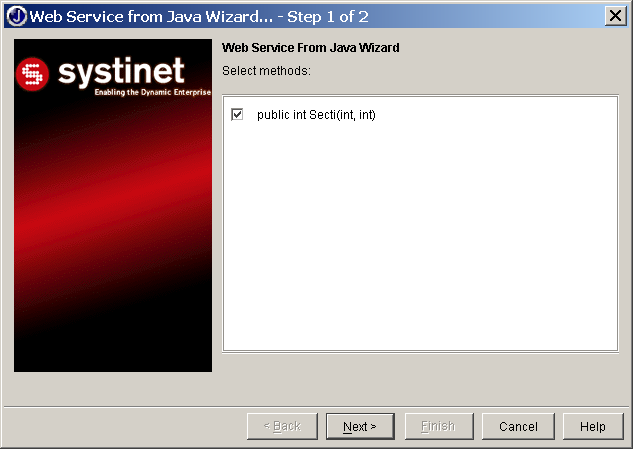
Task: Go to the Next wizard step
Action: [360, 426]
